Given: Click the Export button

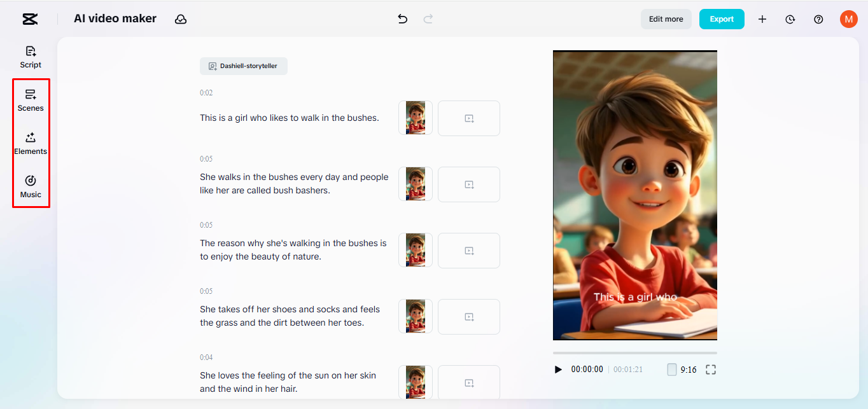Looking at the screenshot, I should (722, 19).
